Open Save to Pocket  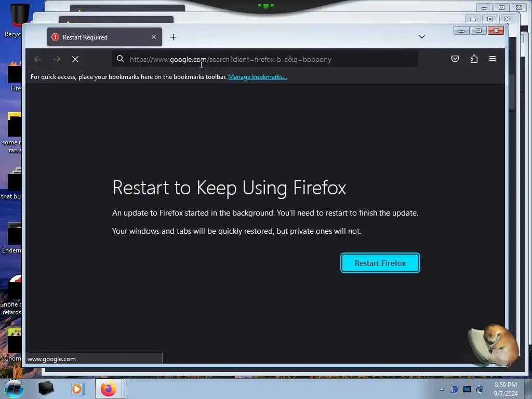tap(455, 59)
